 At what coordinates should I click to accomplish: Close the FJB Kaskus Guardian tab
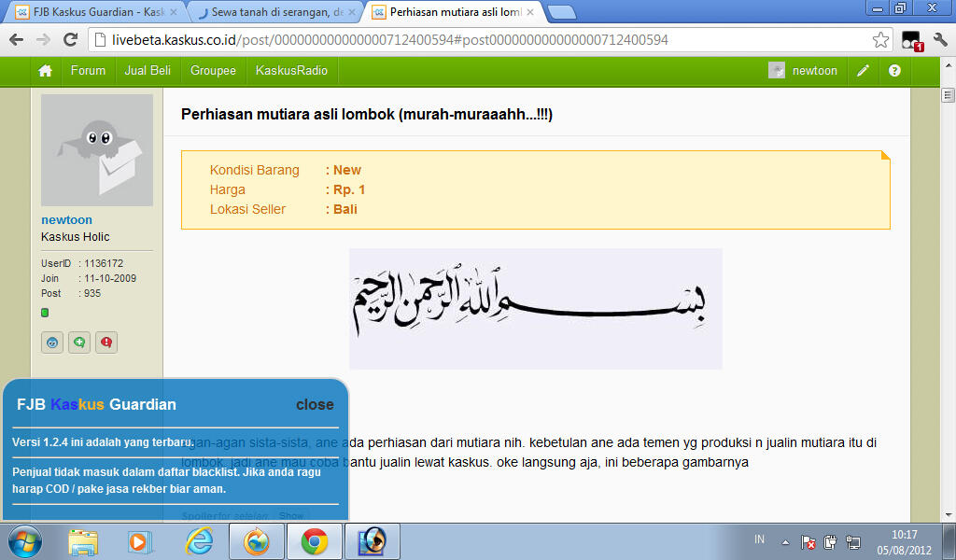click(173, 12)
